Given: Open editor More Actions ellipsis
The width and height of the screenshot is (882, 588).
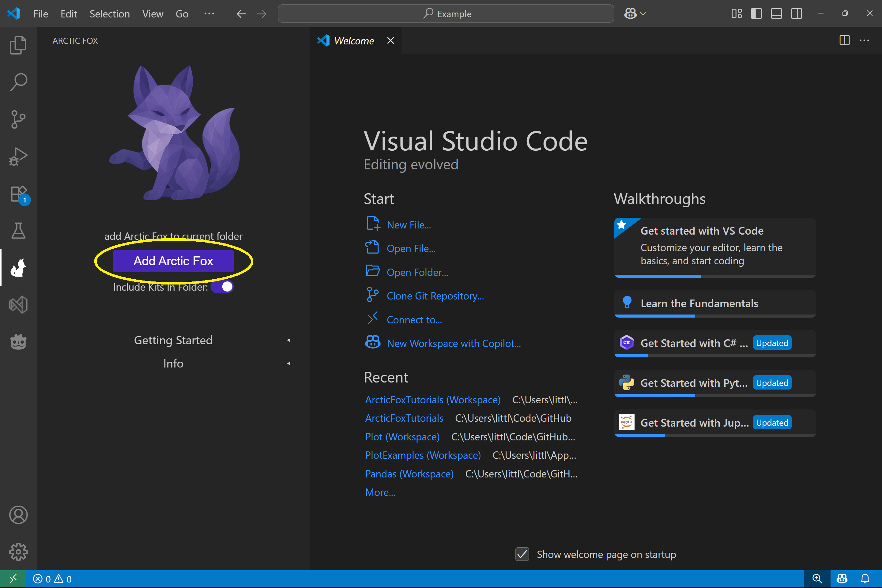Looking at the screenshot, I should (x=864, y=40).
